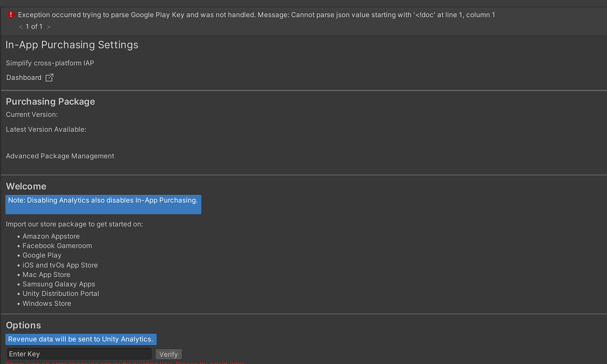Select the Facebook Gameroom list item
The width and height of the screenshot is (607, 364).
point(57,245)
